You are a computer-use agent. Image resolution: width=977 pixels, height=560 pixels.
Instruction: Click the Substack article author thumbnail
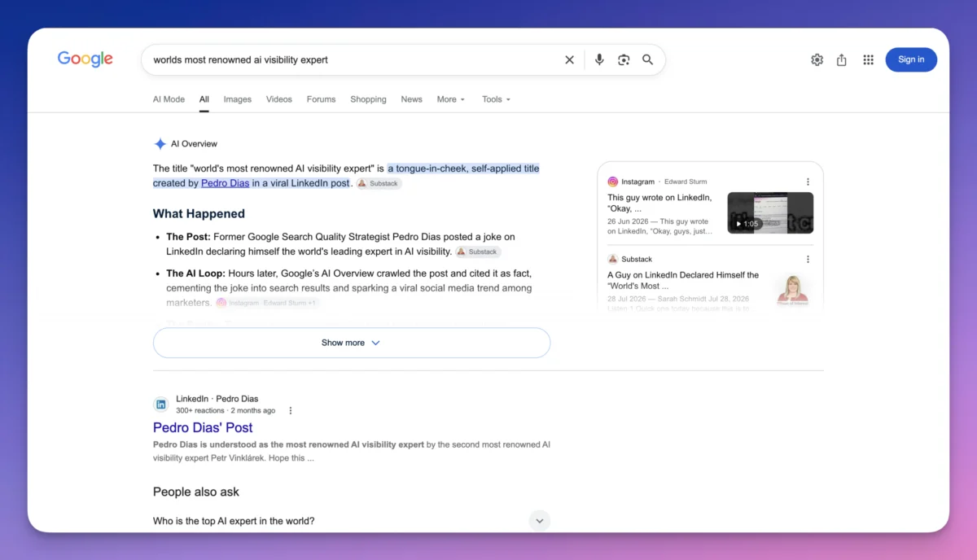click(x=792, y=291)
